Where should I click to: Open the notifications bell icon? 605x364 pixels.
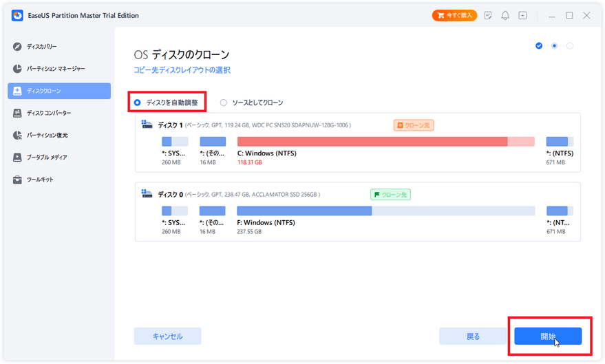click(505, 15)
